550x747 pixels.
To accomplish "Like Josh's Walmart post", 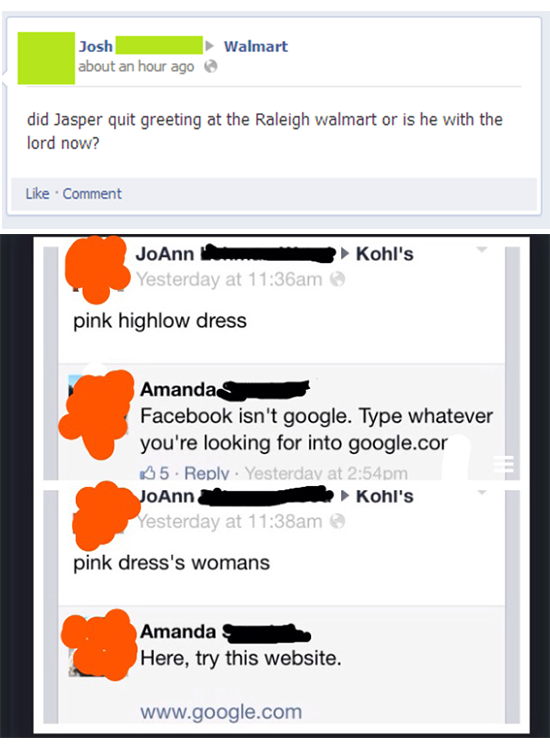I will point(37,193).
